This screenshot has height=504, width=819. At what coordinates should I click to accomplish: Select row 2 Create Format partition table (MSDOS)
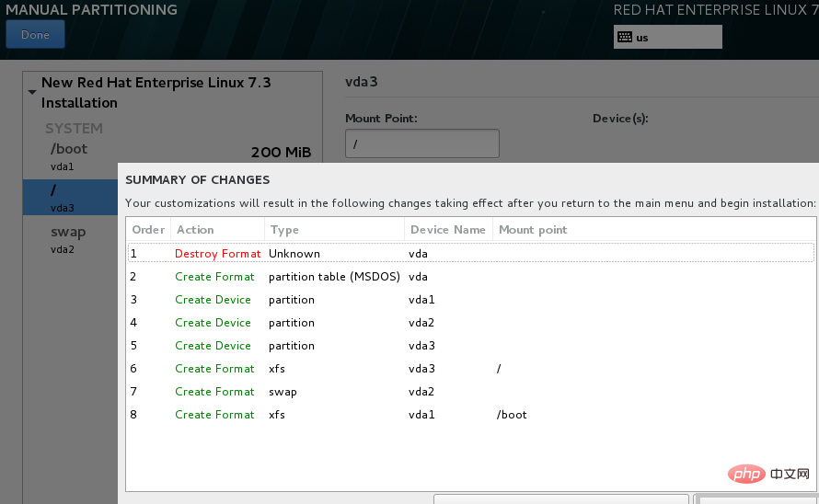pyautogui.click(x=470, y=276)
